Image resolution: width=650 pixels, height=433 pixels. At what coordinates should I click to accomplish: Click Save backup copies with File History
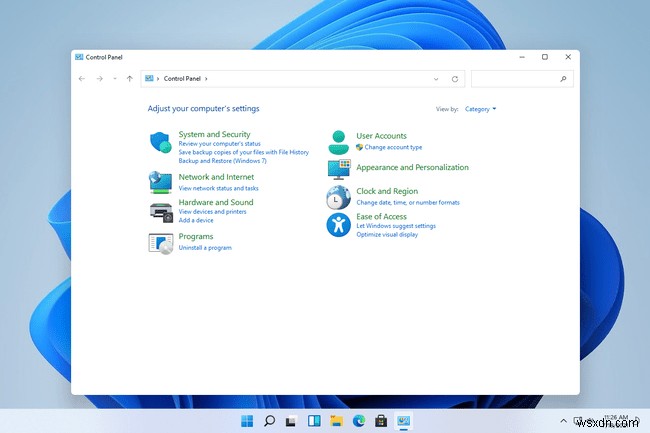(243, 152)
